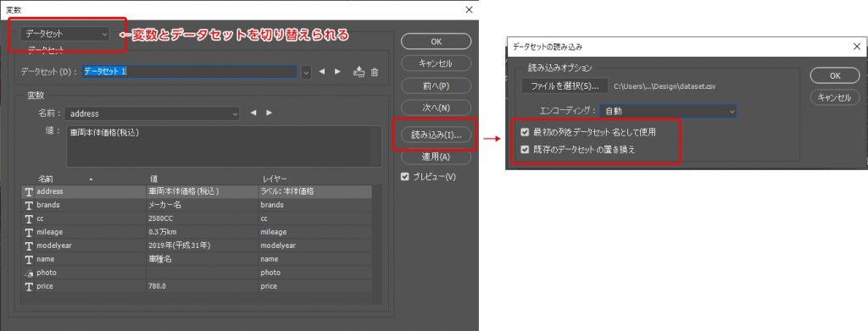Viewport: 868px width, 331px height.
Task: Click the 前へ(P) button
Action: pyautogui.click(x=437, y=86)
